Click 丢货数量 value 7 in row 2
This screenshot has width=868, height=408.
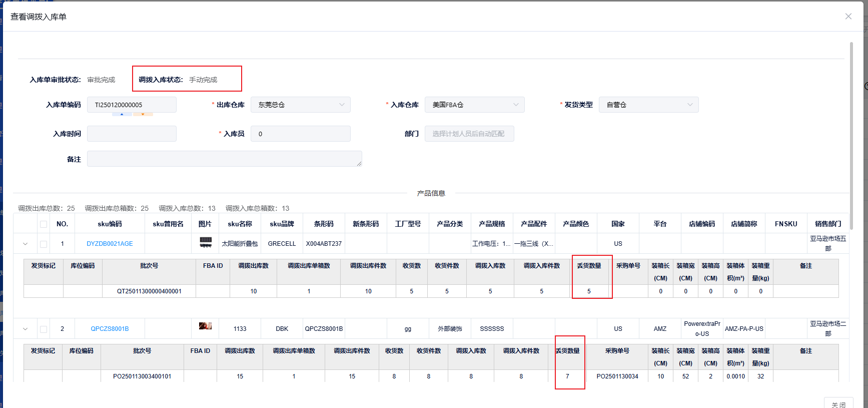(567, 376)
